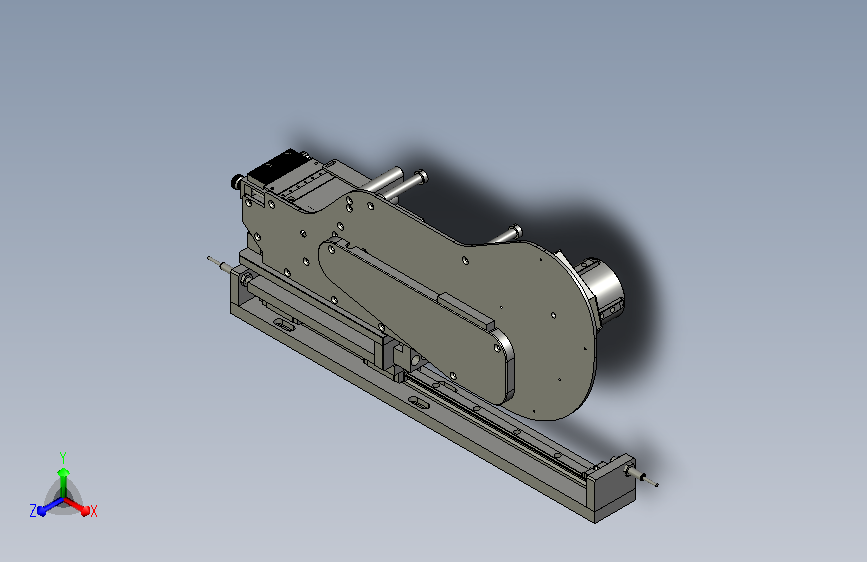
Task: Select the cylindrical hub behind the large plate
Action: [x=602, y=289]
